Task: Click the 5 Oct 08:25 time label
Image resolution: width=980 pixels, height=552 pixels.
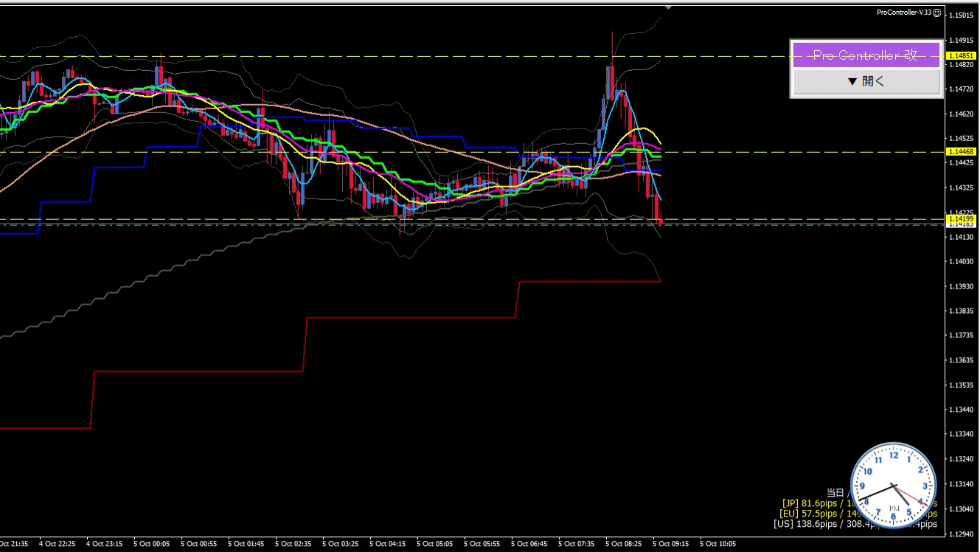Action: click(x=623, y=544)
